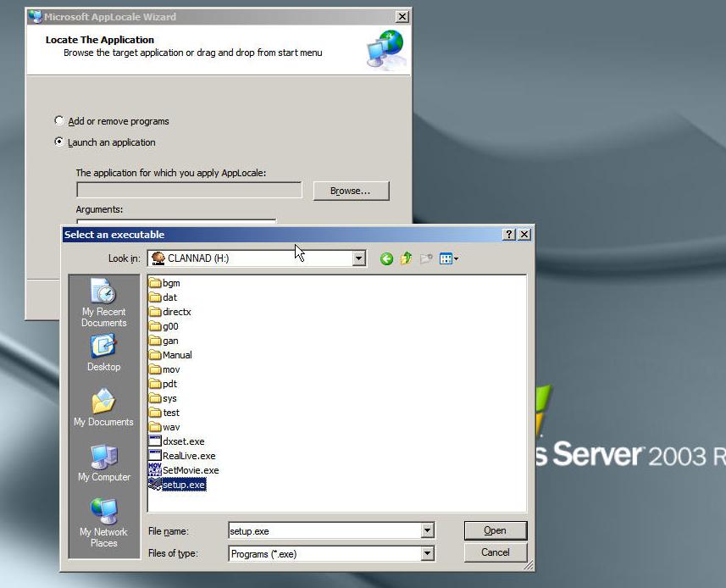Screen dimensions: 726x588
Task: Open My Computer in places bar
Action: pyautogui.click(x=104, y=463)
